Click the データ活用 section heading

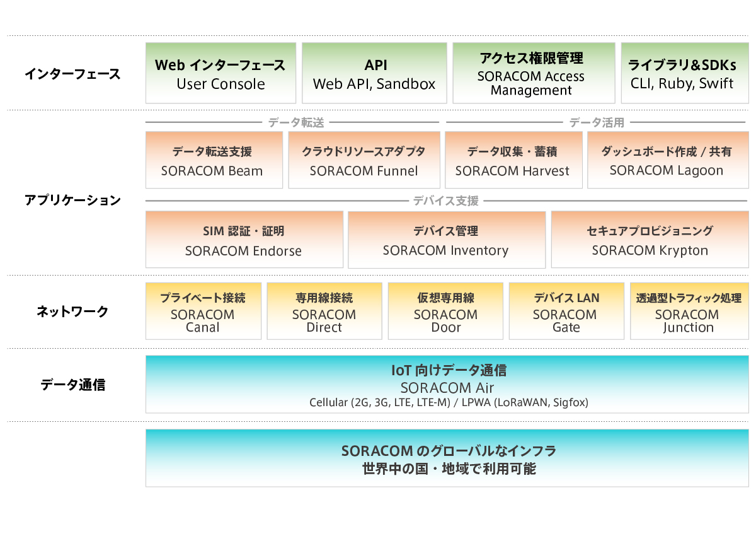coord(597,123)
